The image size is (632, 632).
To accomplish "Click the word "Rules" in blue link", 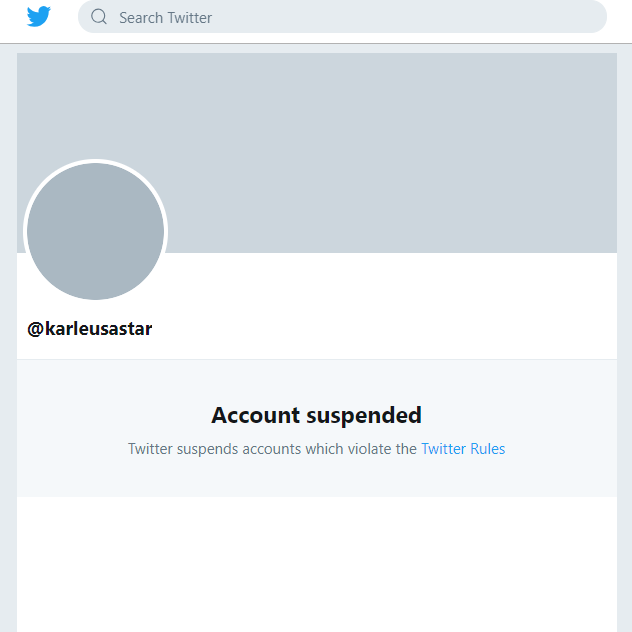I will [x=488, y=449].
